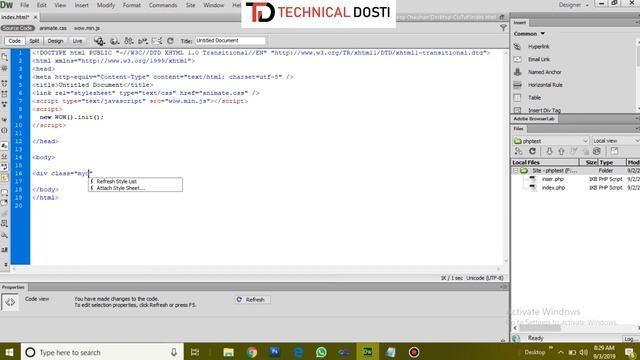Click the Refresh button in Properties panel
Screen dimensions: 640x360
pos(252,300)
